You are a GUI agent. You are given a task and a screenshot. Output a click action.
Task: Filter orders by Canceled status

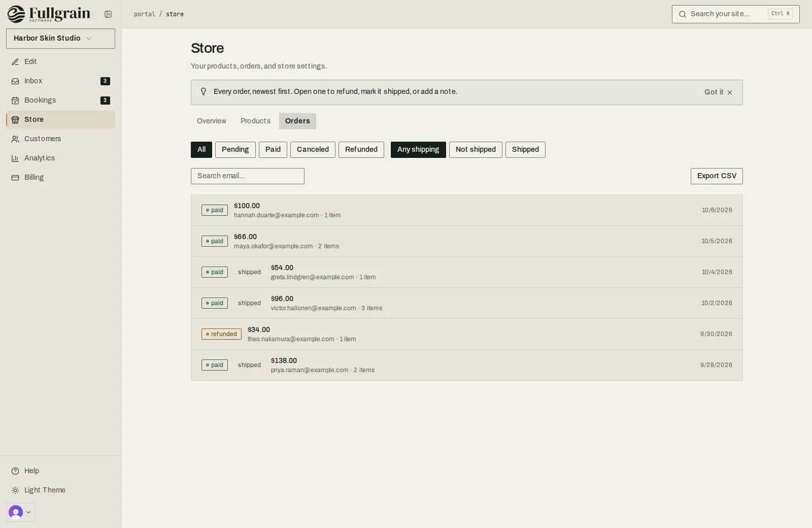313,150
